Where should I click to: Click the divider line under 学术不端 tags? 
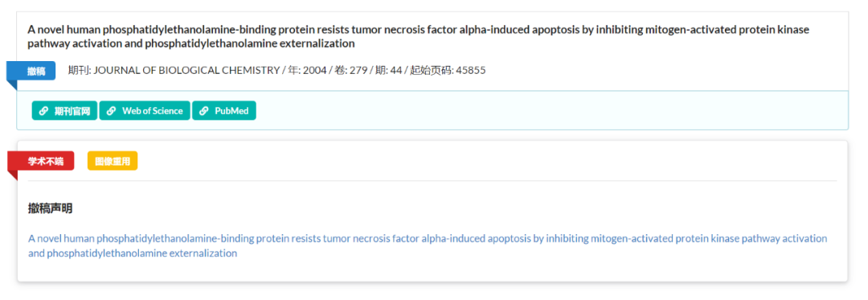pyautogui.click(x=432, y=180)
